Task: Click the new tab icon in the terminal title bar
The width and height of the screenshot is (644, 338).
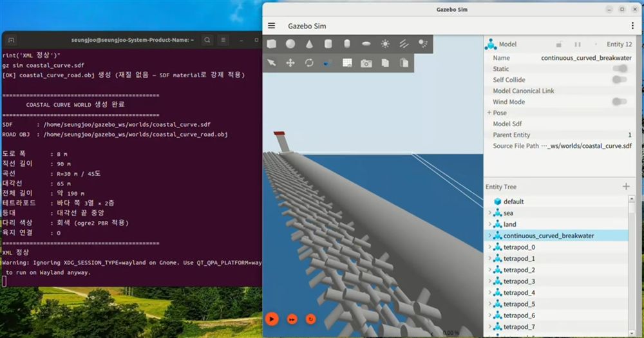Action: coord(11,41)
